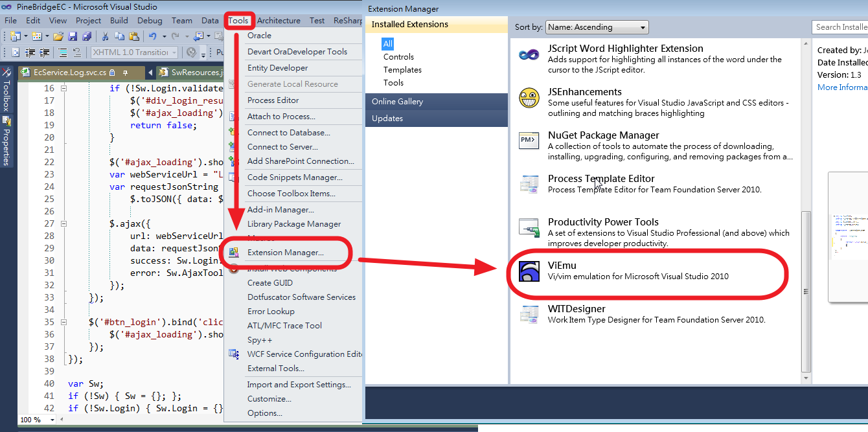Click the JScript Word Highlighter extension icon
The image size is (868, 432).
[x=529, y=54]
